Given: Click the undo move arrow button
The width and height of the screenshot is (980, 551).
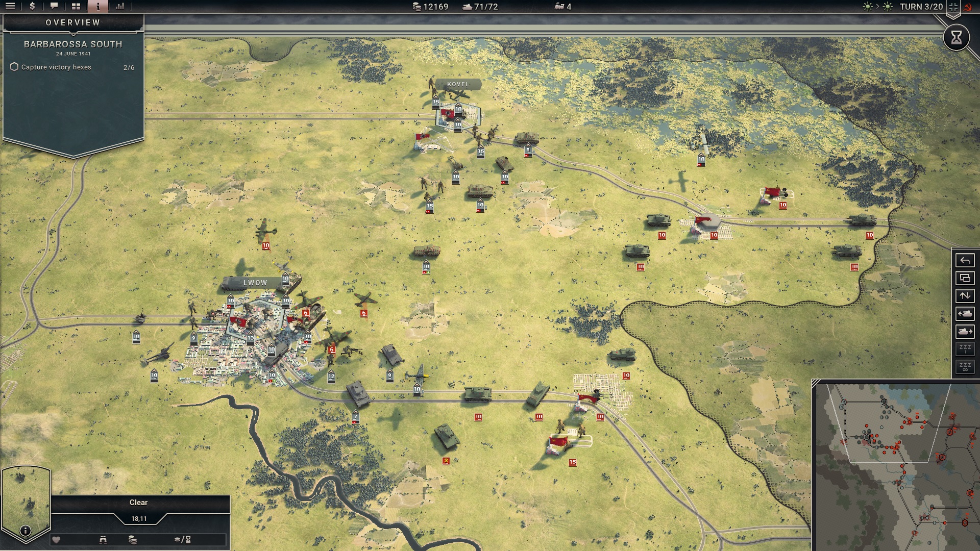Looking at the screenshot, I should (965, 261).
